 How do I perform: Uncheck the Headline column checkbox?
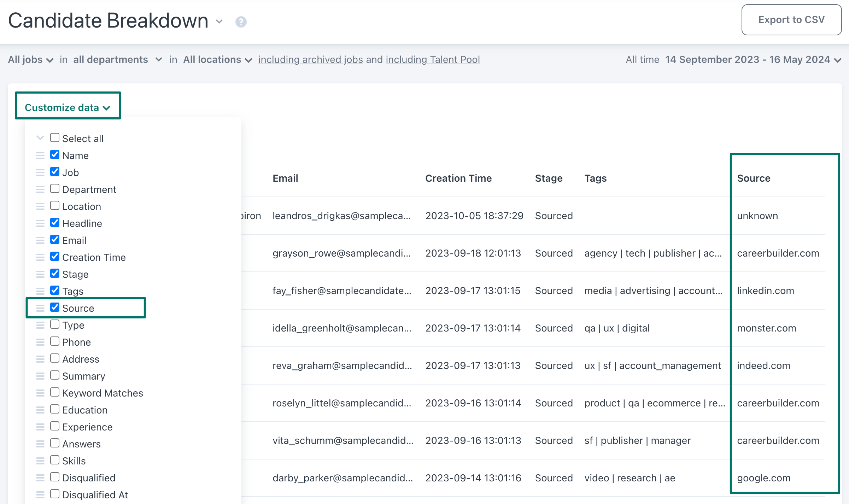tap(54, 222)
